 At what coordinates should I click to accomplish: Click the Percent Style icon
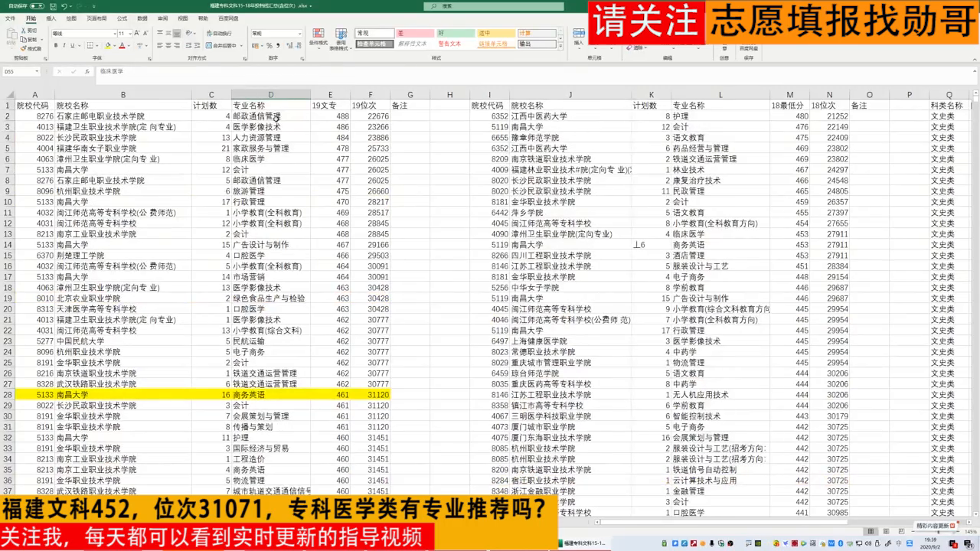(x=269, y=45)
